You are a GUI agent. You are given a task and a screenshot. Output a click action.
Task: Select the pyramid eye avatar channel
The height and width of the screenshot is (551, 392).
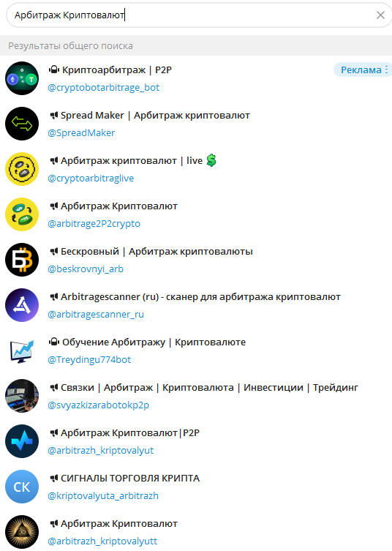click(22, 532)
